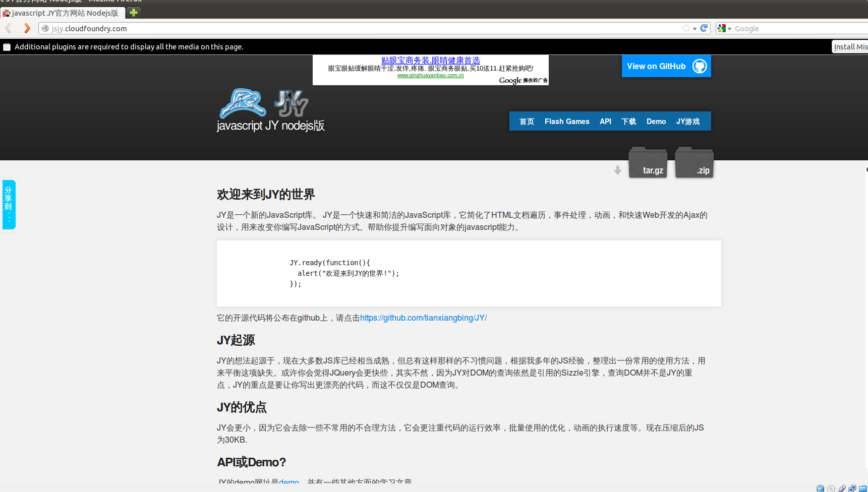868x492 pixels.
Task: Expand the new tab plus button
Action: click(x=133, y=12)
